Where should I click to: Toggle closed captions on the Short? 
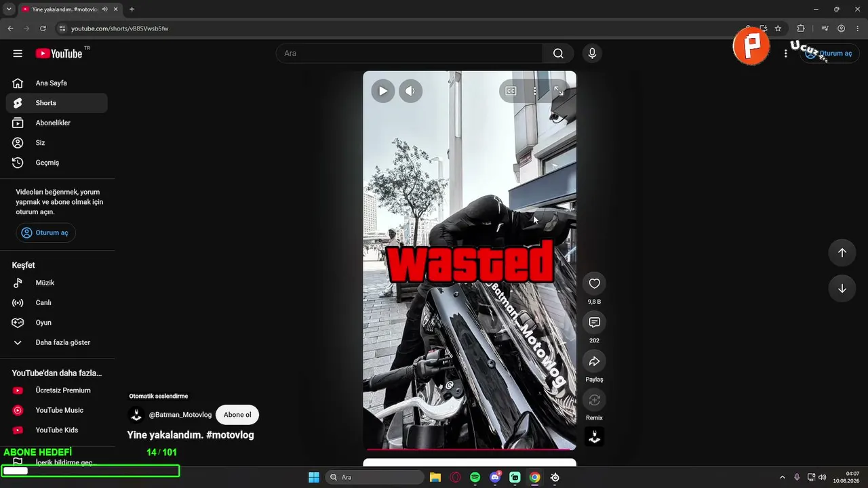(x=511, y=91)
